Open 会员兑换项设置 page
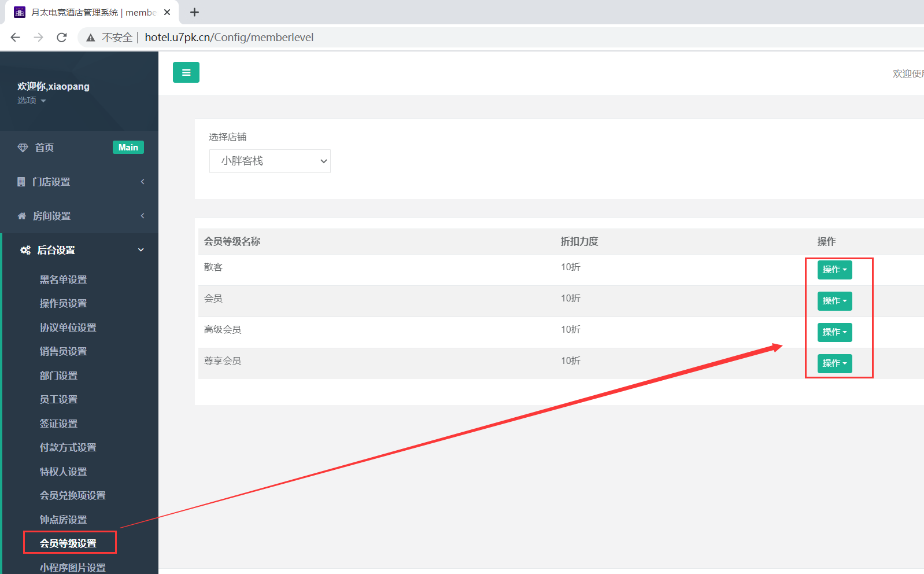Screen dimensions: 924x574 72,495
